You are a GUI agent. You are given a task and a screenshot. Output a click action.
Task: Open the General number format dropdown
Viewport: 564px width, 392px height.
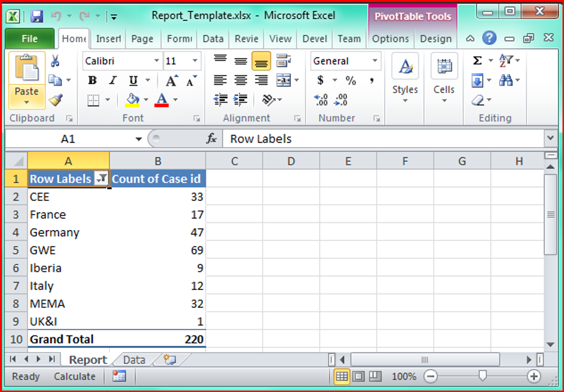374,61
